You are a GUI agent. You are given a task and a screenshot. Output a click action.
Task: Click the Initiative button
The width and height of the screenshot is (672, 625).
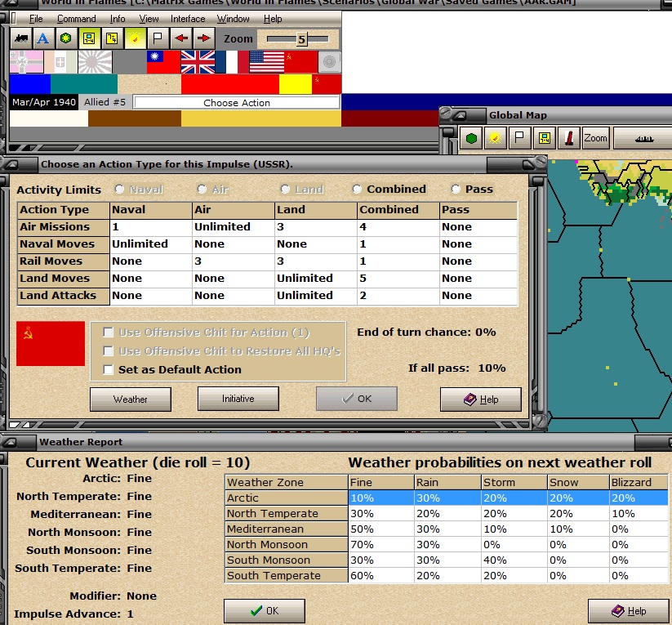point(238,399)
